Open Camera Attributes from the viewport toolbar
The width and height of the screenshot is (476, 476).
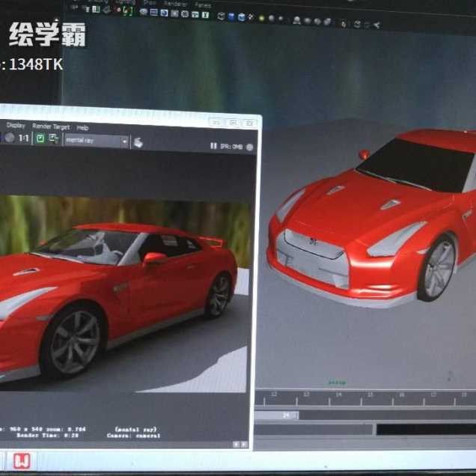pos(87,9)
